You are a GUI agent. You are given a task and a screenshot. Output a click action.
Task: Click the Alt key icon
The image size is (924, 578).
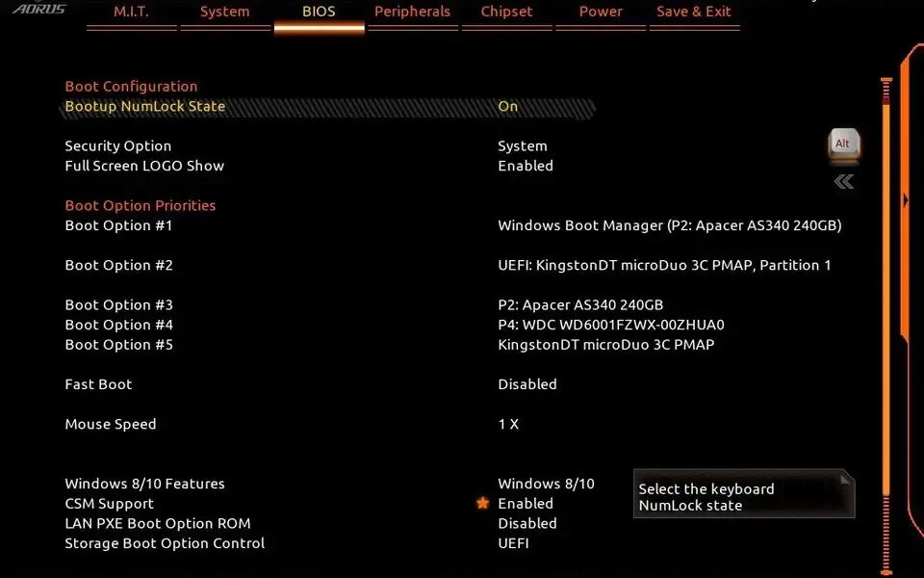[x=843, y=144]
